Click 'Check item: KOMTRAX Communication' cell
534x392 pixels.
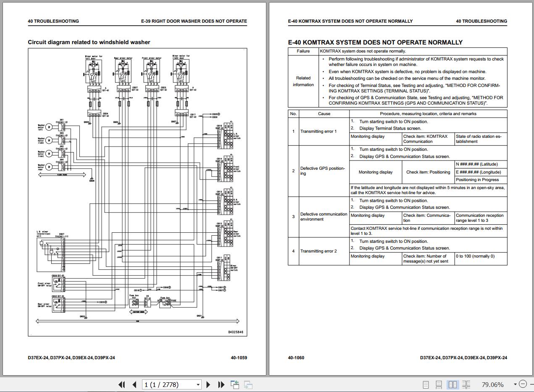tap(428, 139)
